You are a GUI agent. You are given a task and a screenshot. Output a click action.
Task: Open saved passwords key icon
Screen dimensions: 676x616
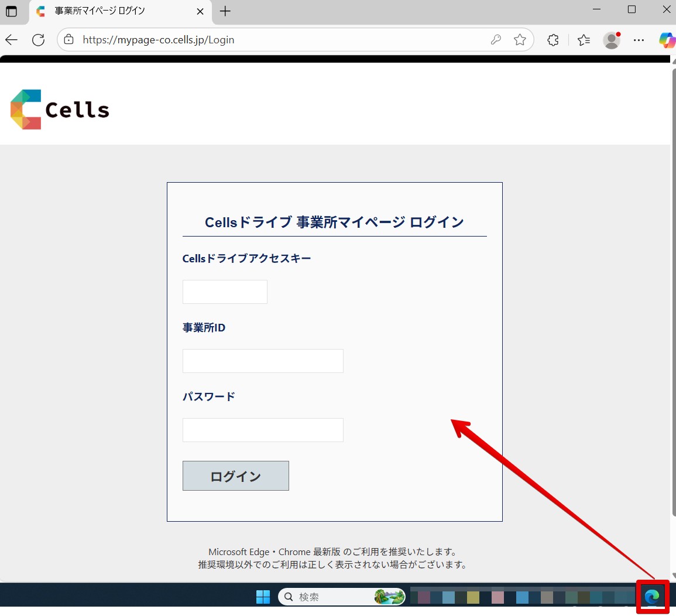(496, 40)
